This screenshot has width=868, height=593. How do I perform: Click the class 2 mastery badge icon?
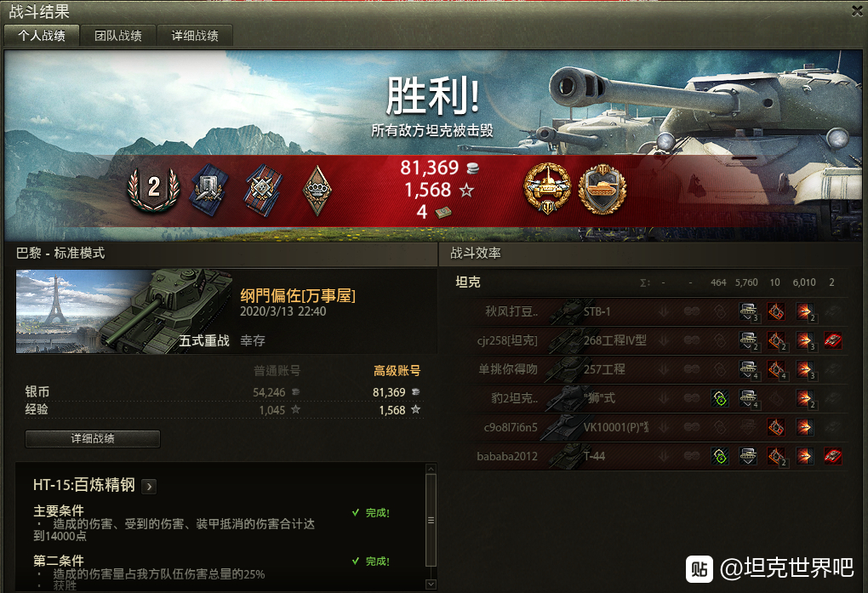click(x=154, y=189)
